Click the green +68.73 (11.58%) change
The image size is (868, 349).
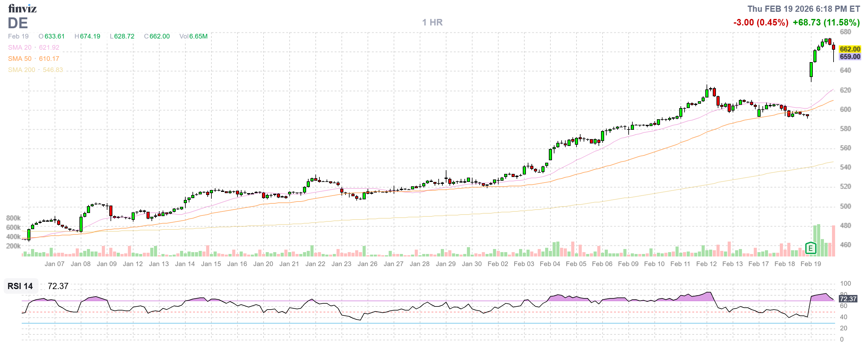[x=826, y=23]
